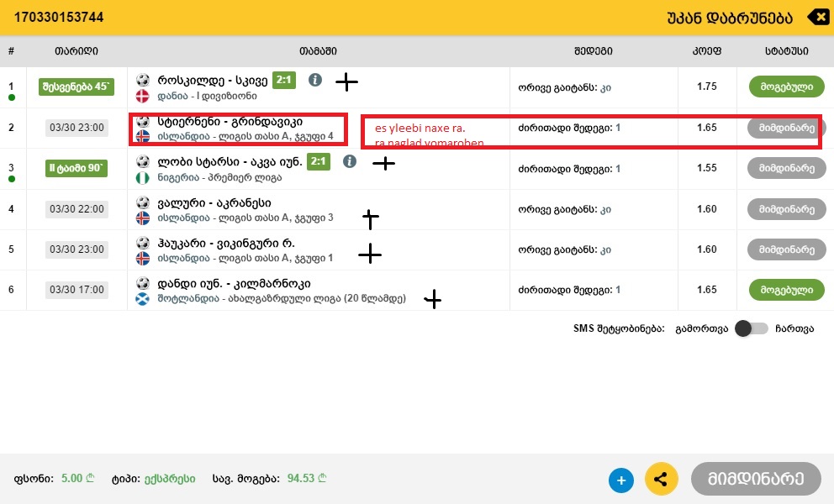Click the შესვენება 45` live badge
834x504 pixels.
click(x=76, y=87)
